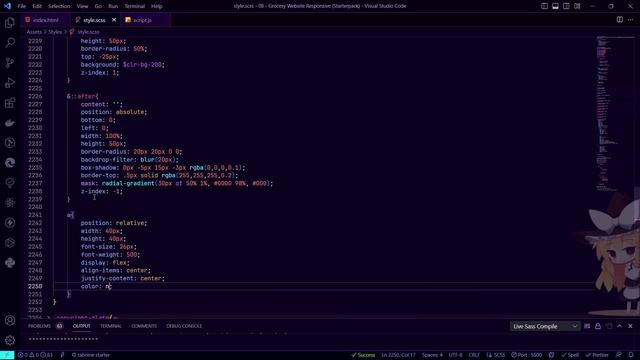
Task: Change UTF-8 file encoding
Action: (456, 355)
